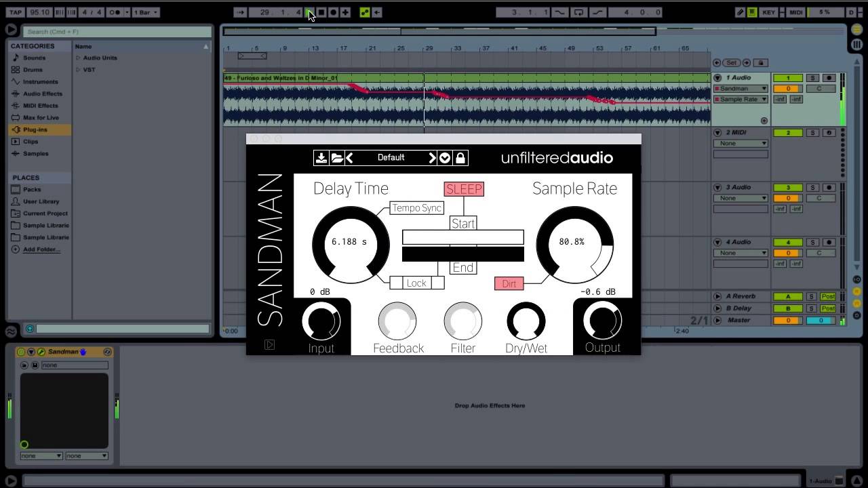Click the Arrangement Record button
Viewport: 868px width, 488px height.
333,12
